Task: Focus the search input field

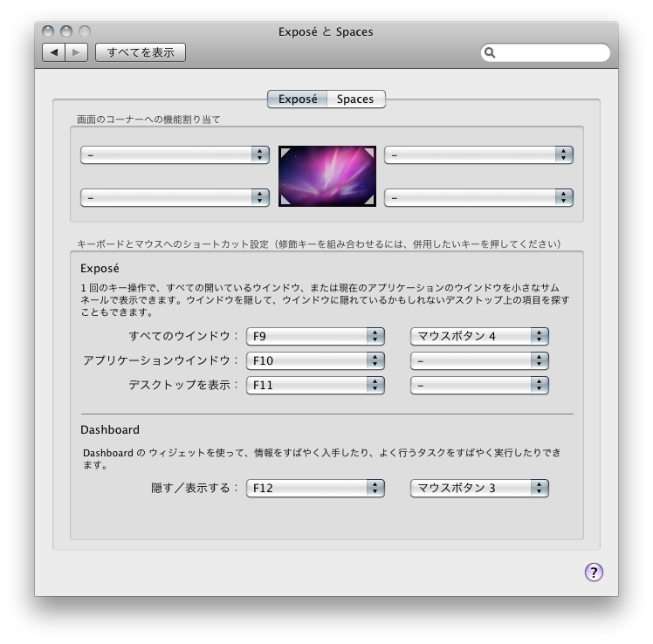Action: pos(546,52)
